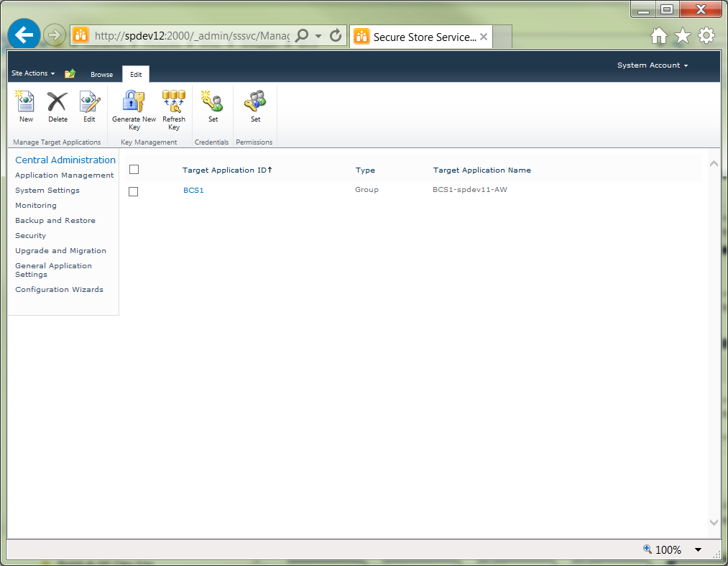
Task: Go back with the browser back arrow
Action: click(x=24, y=35)
